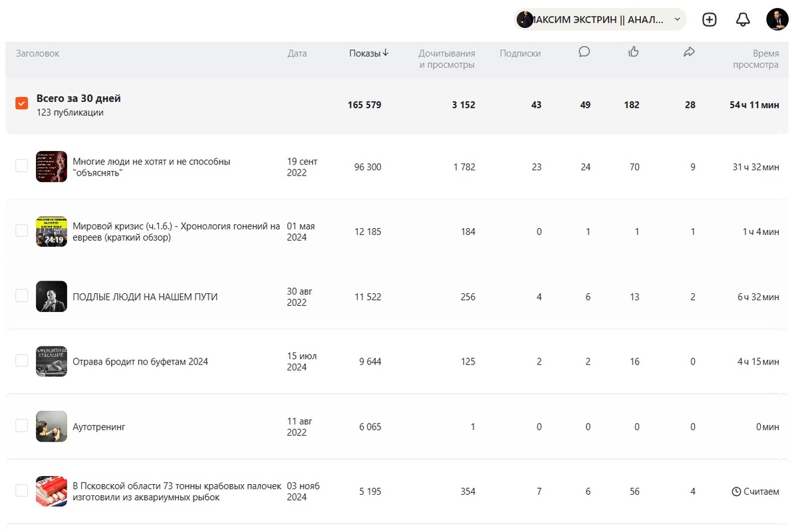Open the ПОДЛЫЕ ЛЮДИ НА НАШЕМ ПУТИ article
The height and width of the screenshot is (532, 798).
(x=145, y=297)
